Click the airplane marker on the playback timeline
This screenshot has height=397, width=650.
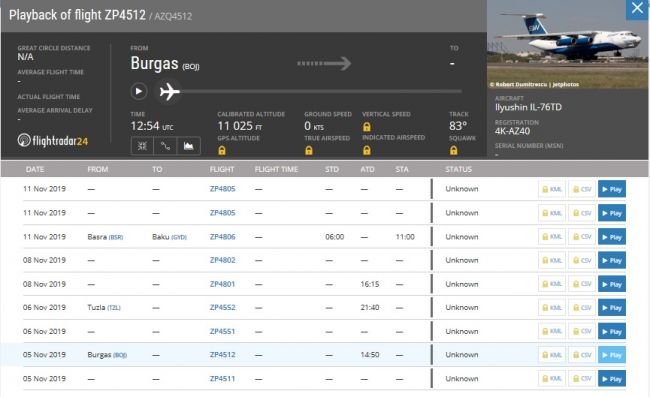[x=170, y=92]
